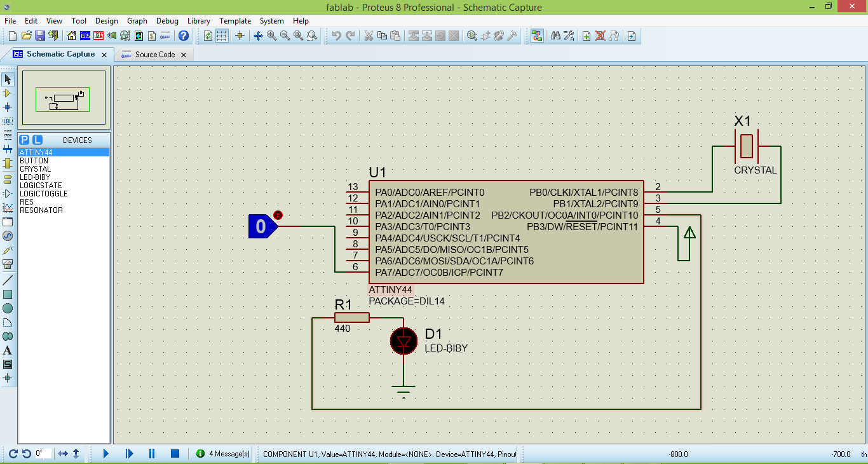This screenshot has width=868, height=464.
Task: Click the rotation angle input field
Action: 43,454
